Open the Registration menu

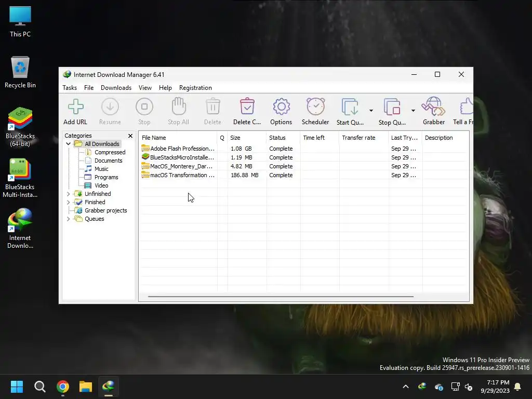tap(195, 87)
